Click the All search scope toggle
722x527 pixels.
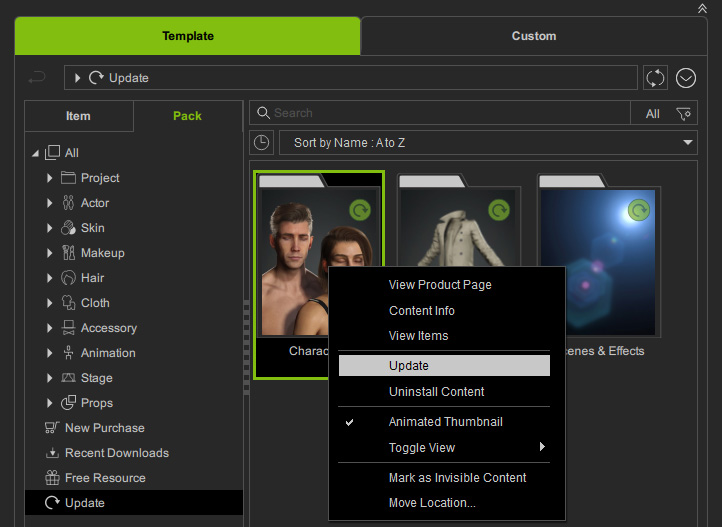point(652,114)
